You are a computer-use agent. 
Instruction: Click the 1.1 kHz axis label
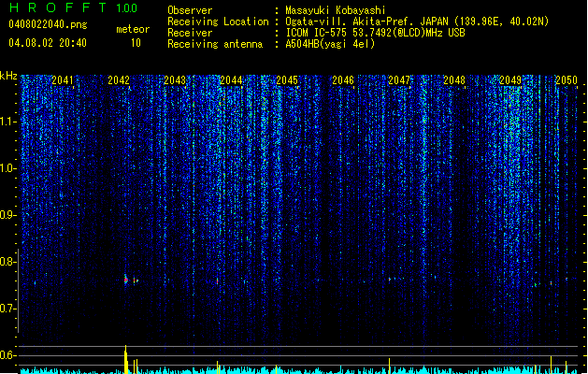(8, 122)
